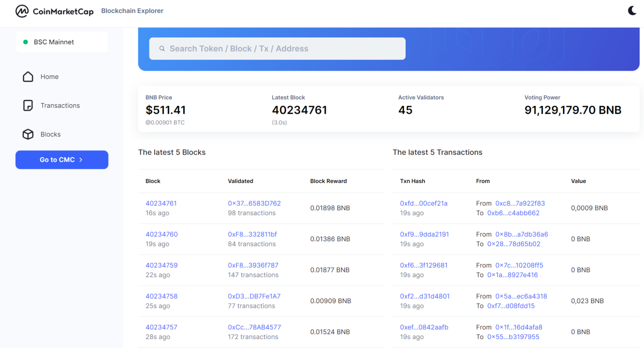
Task: Select the Home icon in the sidebar
Action: tap(28, 77)
